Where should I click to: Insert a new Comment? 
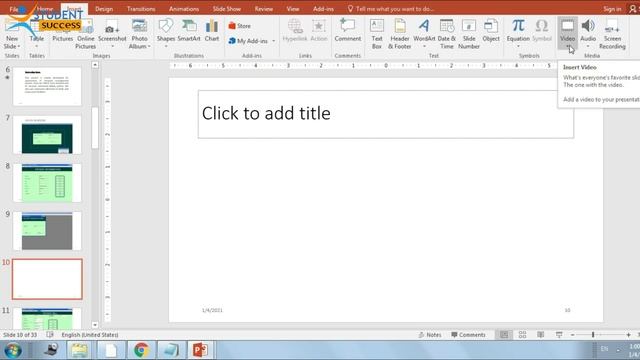tap(347, 31)
